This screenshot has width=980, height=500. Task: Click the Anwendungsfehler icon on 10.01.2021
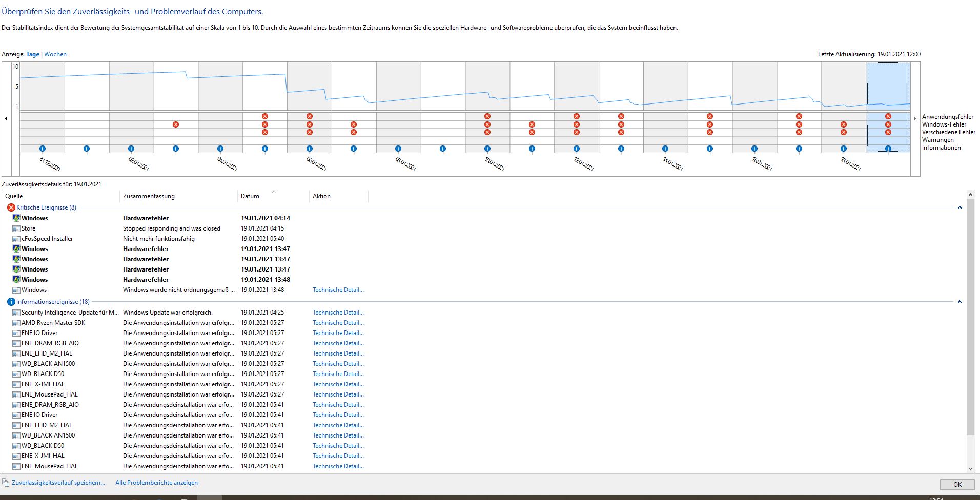tap(487, 116)
